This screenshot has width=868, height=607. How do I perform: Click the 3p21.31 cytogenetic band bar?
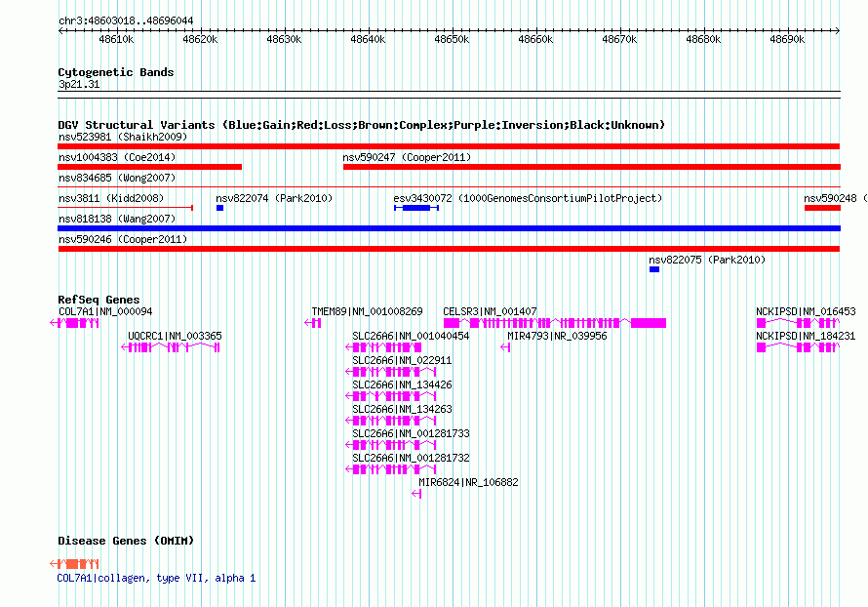(449, 95)
